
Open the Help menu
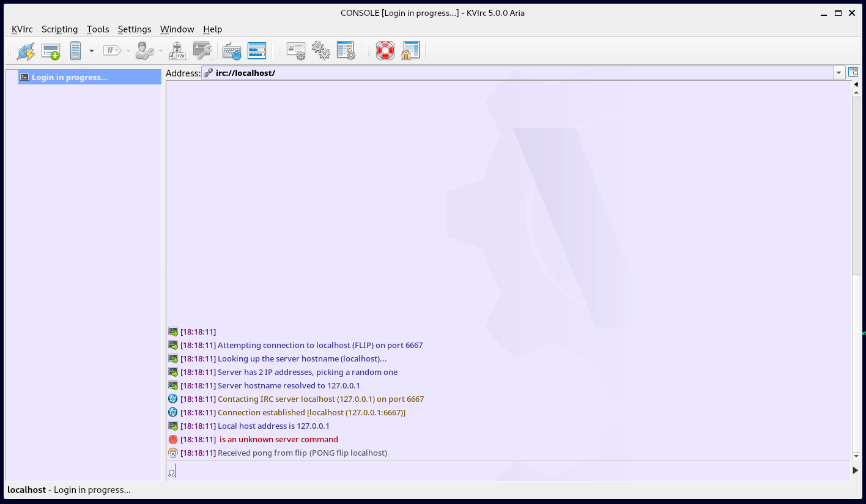tap(213, 29)
